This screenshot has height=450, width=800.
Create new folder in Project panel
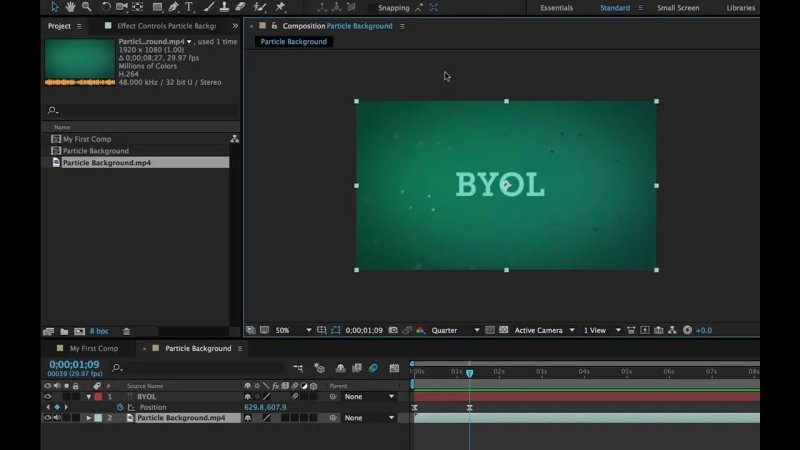64,332
